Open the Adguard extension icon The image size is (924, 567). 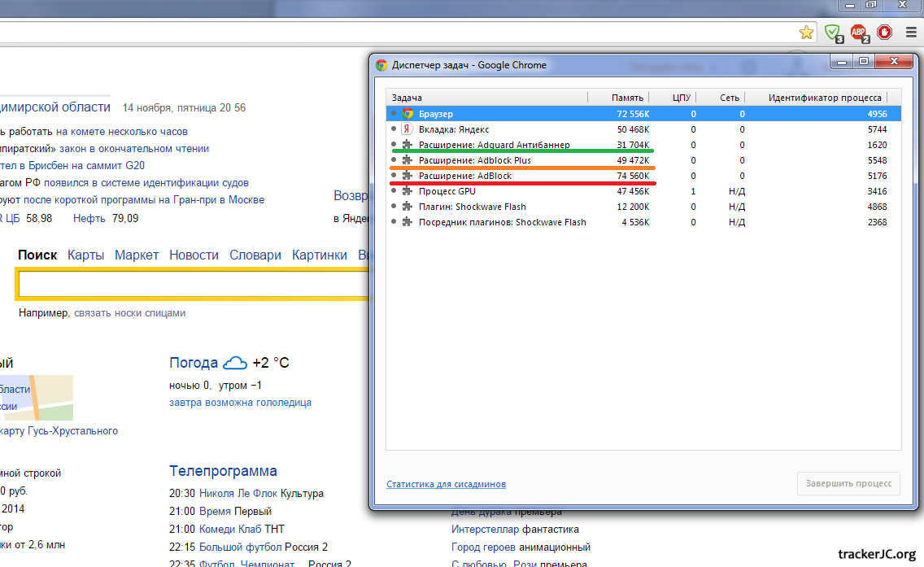(833, 33)
